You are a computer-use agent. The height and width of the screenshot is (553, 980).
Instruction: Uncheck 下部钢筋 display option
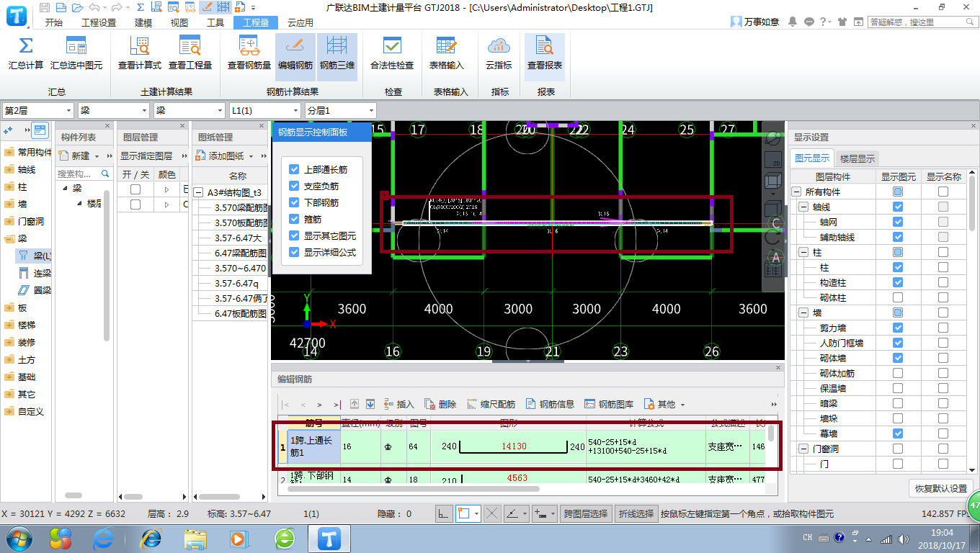294,202
